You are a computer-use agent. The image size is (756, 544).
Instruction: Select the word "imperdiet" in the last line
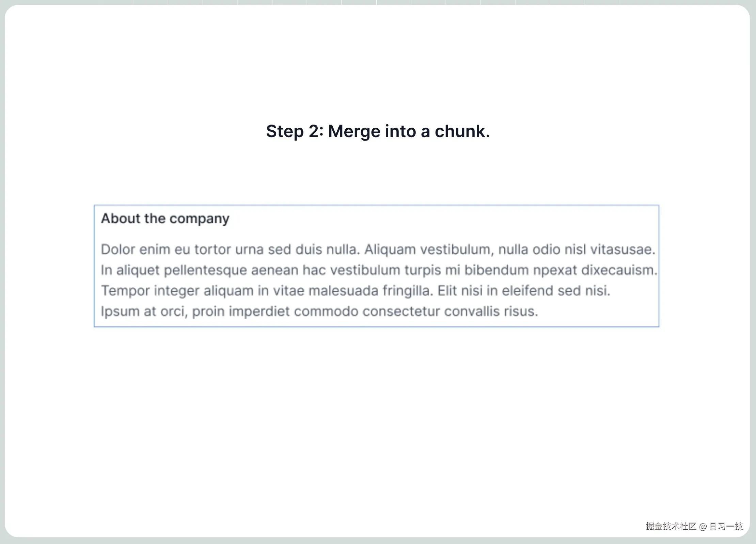[259, 311]
